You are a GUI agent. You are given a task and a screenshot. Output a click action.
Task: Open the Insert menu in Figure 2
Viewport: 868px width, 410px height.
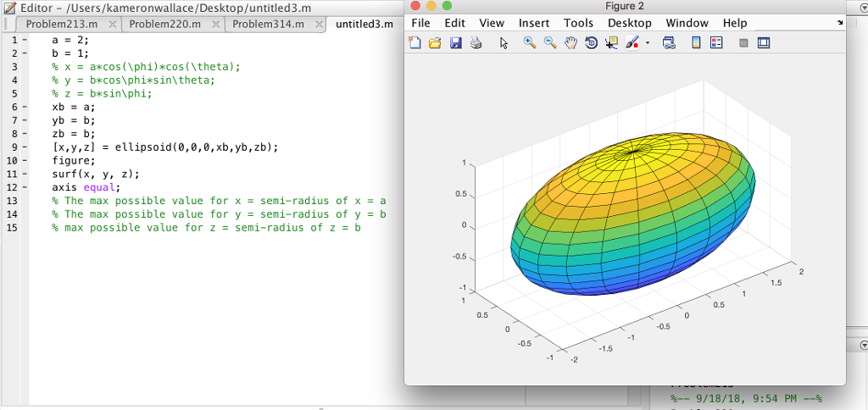pos(533,23)
